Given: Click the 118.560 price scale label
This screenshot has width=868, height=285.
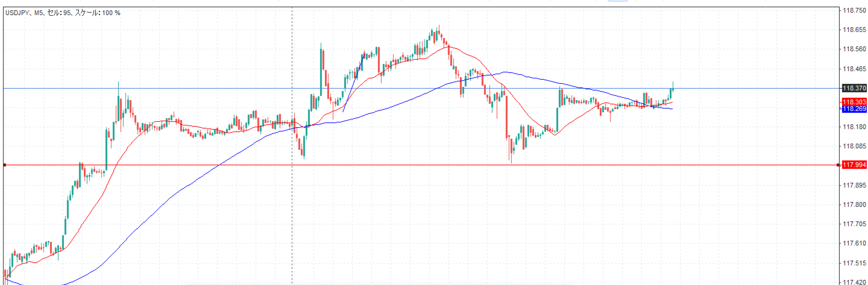Looking at the screenshot, I should point(854,49).
